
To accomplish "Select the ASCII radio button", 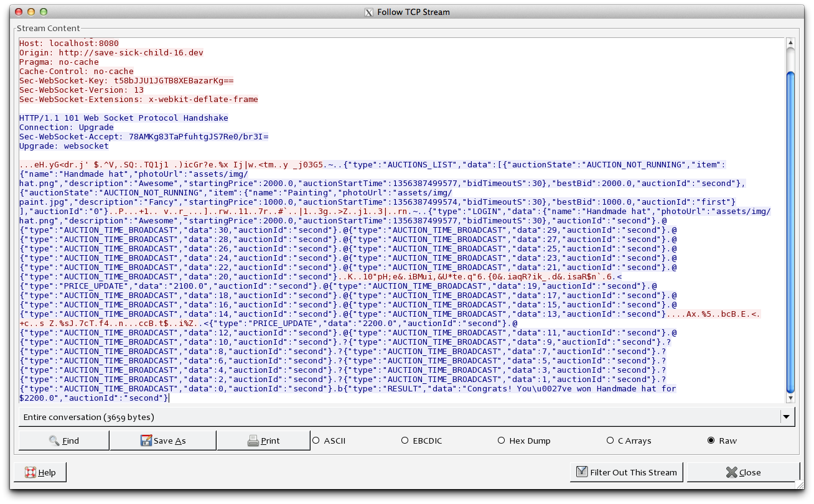I will click(316, 441).
